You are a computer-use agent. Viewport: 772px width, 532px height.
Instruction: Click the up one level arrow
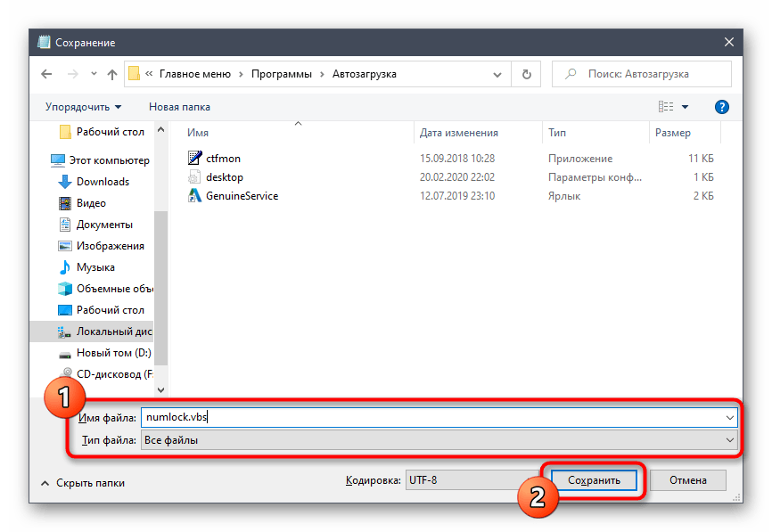[112, 75]
